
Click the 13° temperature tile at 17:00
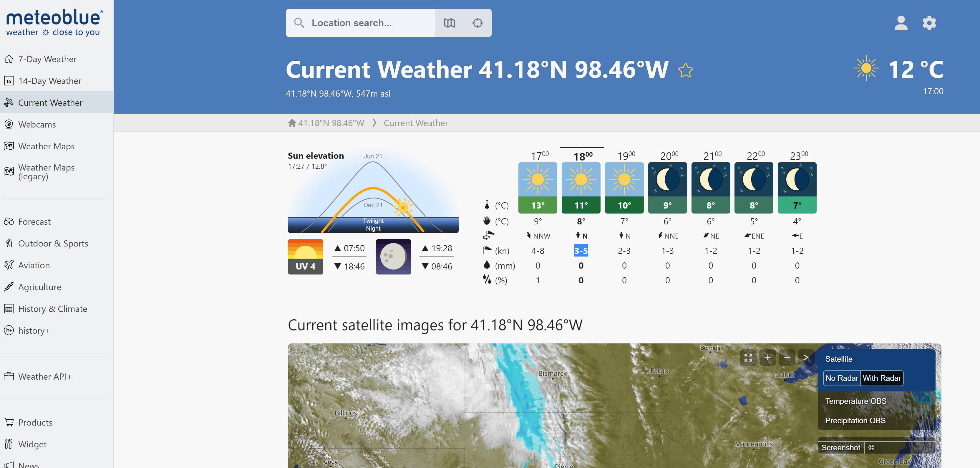(538, 205)
